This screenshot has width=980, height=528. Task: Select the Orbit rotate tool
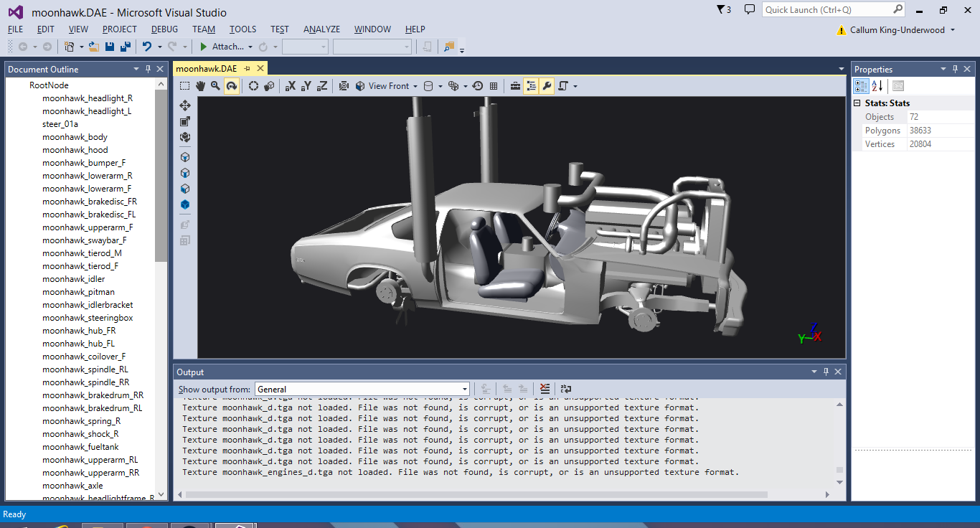(x=231, y=86)
